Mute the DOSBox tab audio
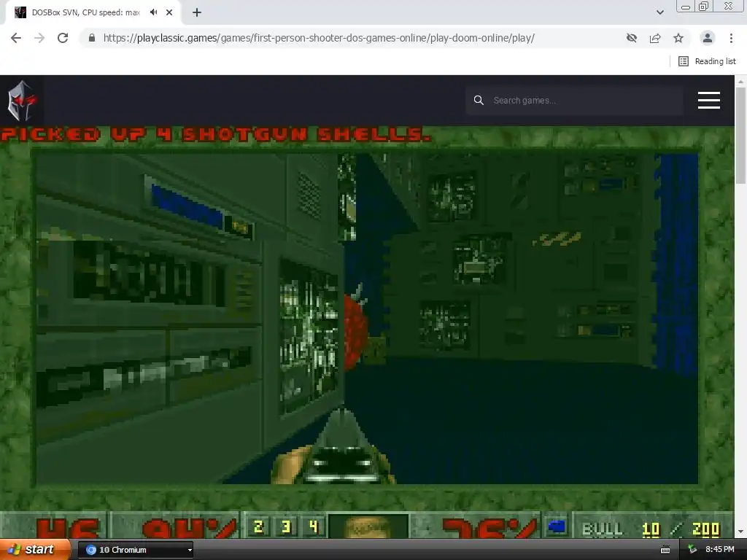 click(x=153, y=12)
